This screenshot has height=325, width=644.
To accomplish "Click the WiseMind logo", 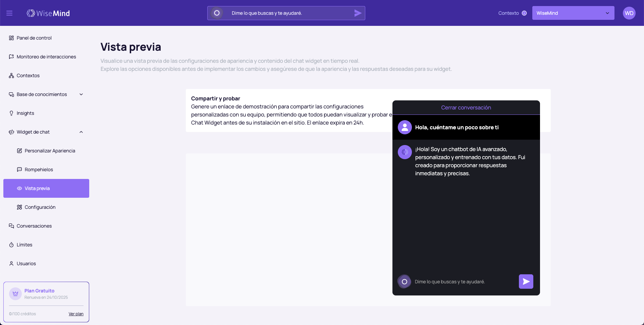I will (x=48, y=13).
